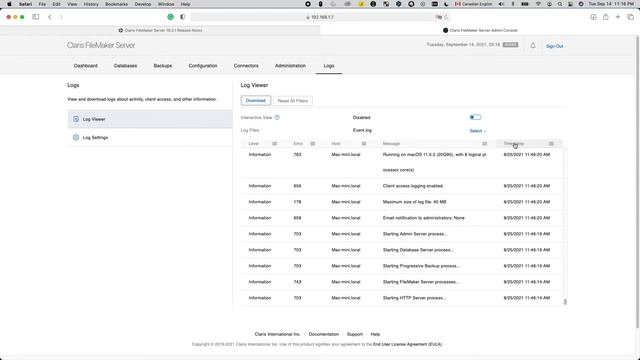The height and width of the screenshot is (360, 640).
Task: Switch to the Databases tab
Action: (125, 66)
